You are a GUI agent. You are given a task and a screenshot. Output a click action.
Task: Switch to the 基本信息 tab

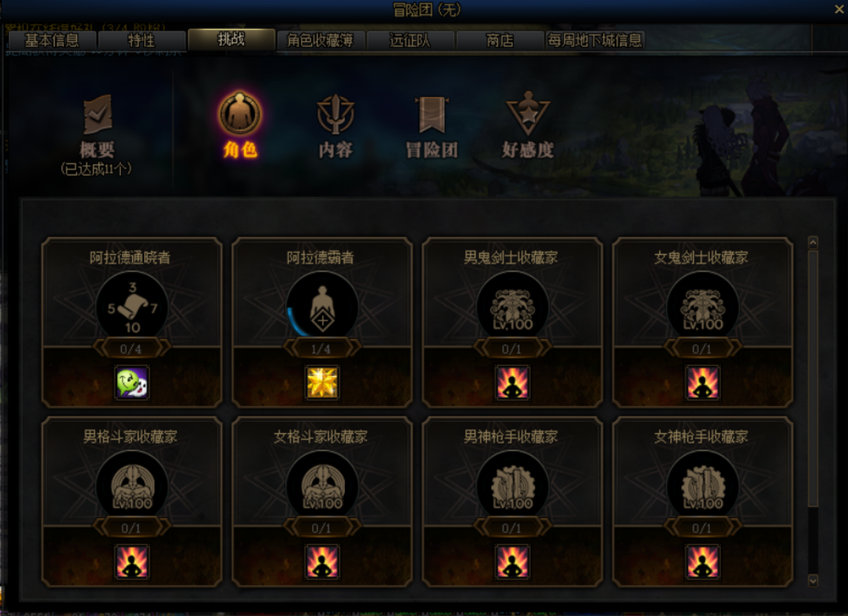[52, 40]
